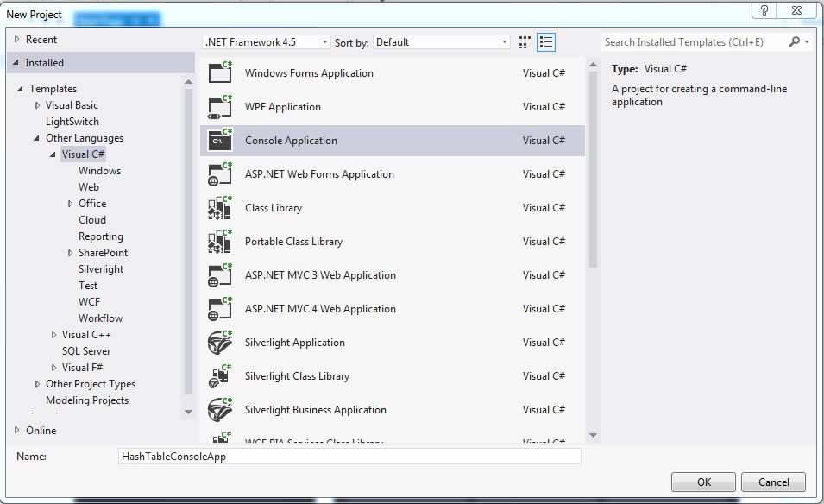Collapse the Installed section
This screenshot has width=824, height=504.
[x=16, y=62]
